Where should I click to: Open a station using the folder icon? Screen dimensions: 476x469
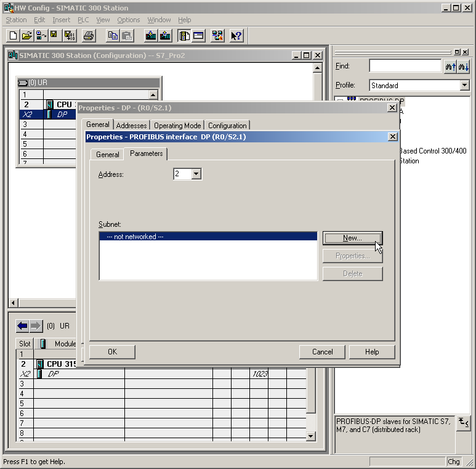(26, 36)
